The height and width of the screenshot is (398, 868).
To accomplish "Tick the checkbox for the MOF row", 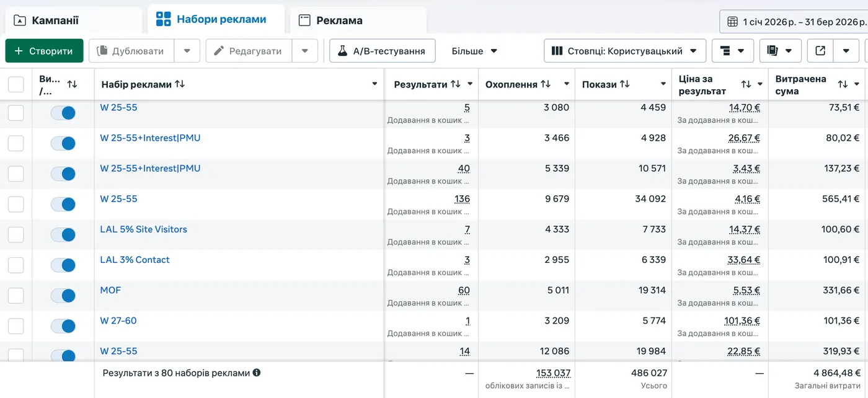I will coord(15,296).
